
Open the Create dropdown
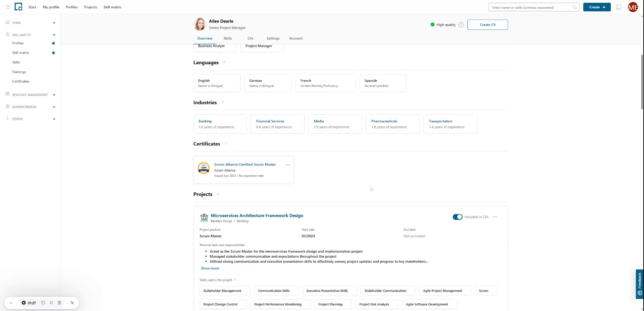point(596,7)
